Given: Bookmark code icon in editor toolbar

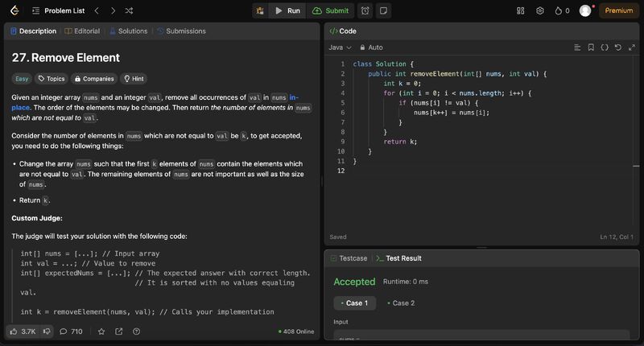Looking at the screenshot, I should pyautogui.click(x=591, y=47).
